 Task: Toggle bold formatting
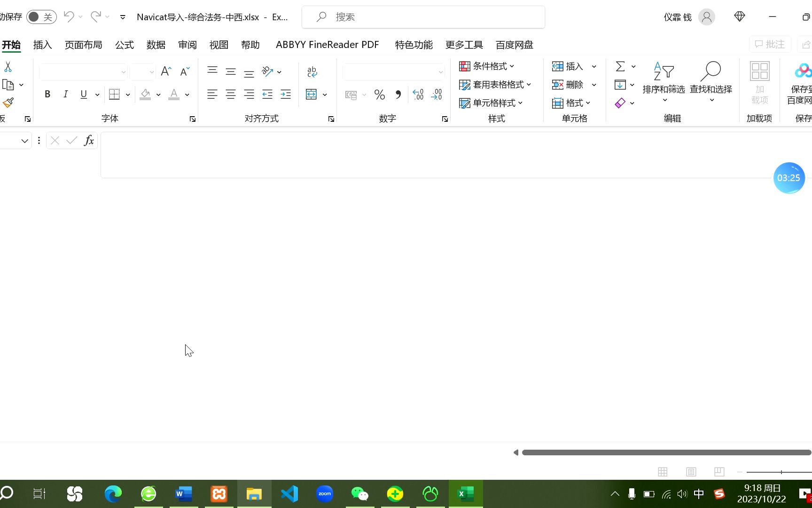pyautogui.click(x=47, y=94)
